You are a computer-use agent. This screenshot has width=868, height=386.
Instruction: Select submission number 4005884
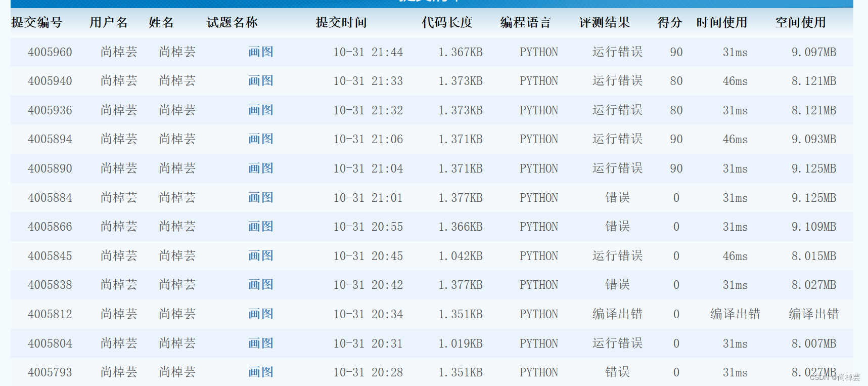[50, 198]
